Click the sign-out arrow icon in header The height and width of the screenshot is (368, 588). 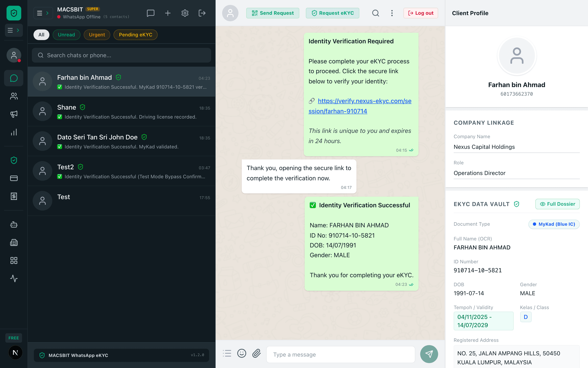coord(202,13)
